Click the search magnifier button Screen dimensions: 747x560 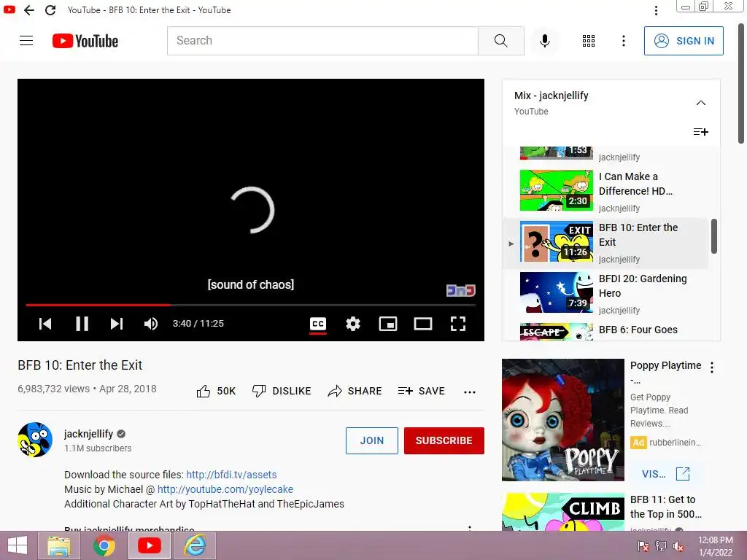[x=500, y=41]
